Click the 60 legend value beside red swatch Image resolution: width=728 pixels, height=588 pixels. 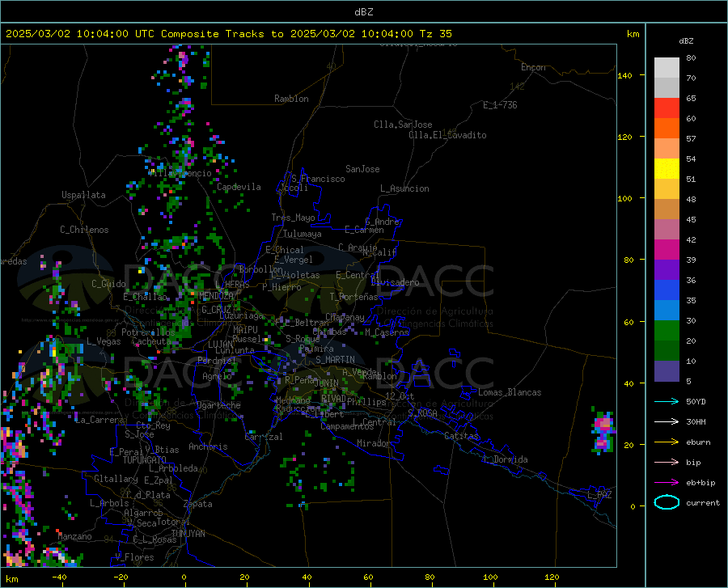(x=691, y=118)
